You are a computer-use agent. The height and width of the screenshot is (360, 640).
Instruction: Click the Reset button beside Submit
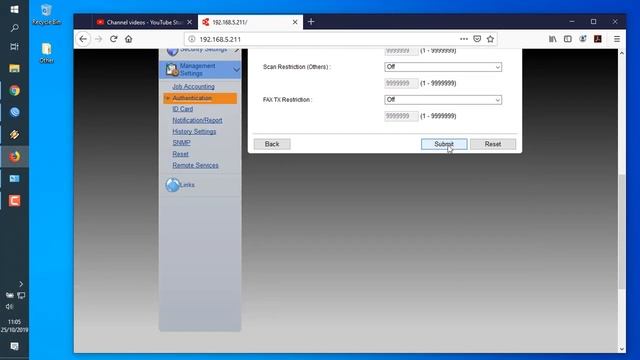(493, 144)
